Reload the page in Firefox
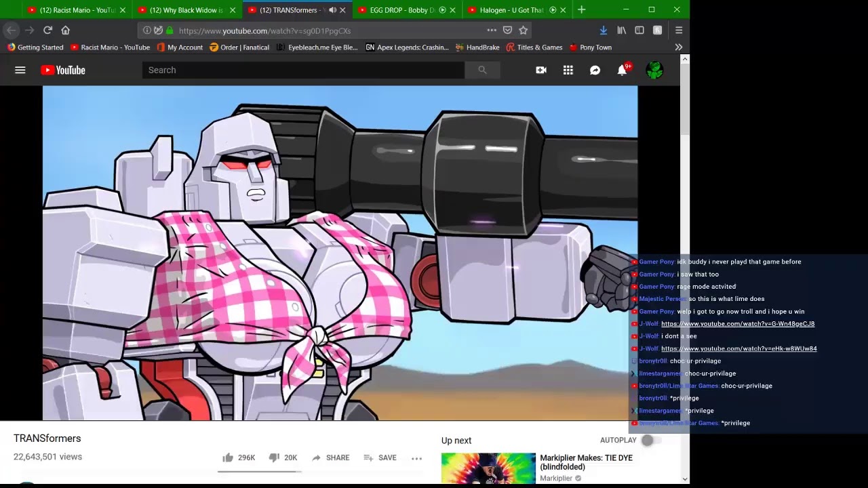The height and width of the screenshot is (488, 868). pyautogui.click(x=47, y=30)
